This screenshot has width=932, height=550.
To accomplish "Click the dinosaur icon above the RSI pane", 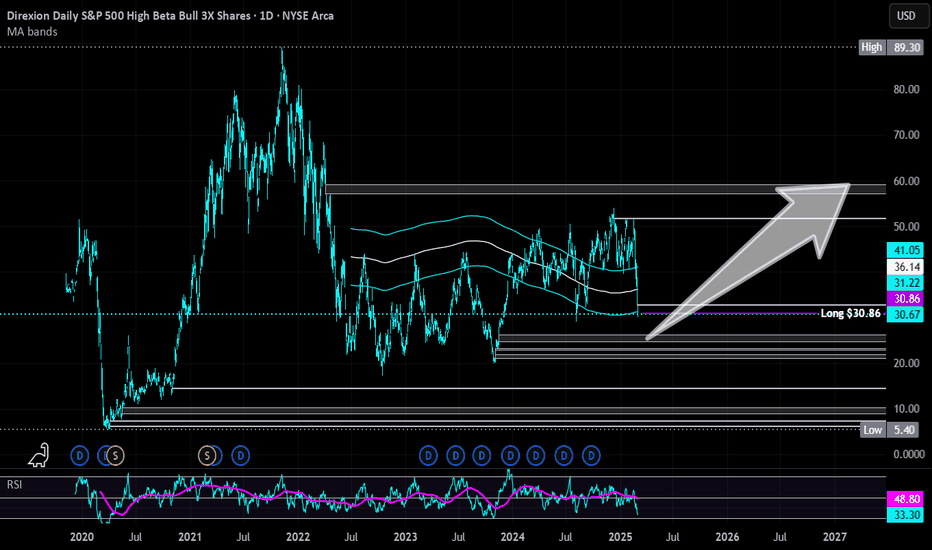I will coord(39,455).
